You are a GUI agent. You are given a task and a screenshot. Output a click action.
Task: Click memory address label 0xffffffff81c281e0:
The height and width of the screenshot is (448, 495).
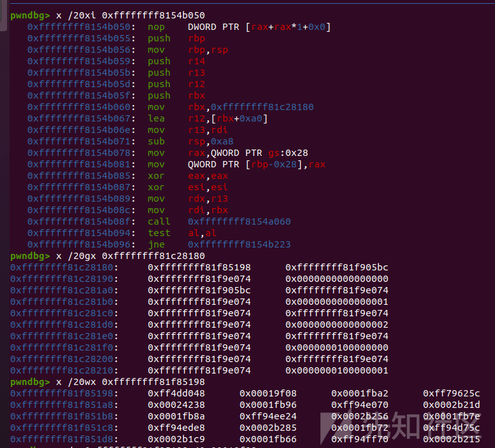[x=64, y=336]
